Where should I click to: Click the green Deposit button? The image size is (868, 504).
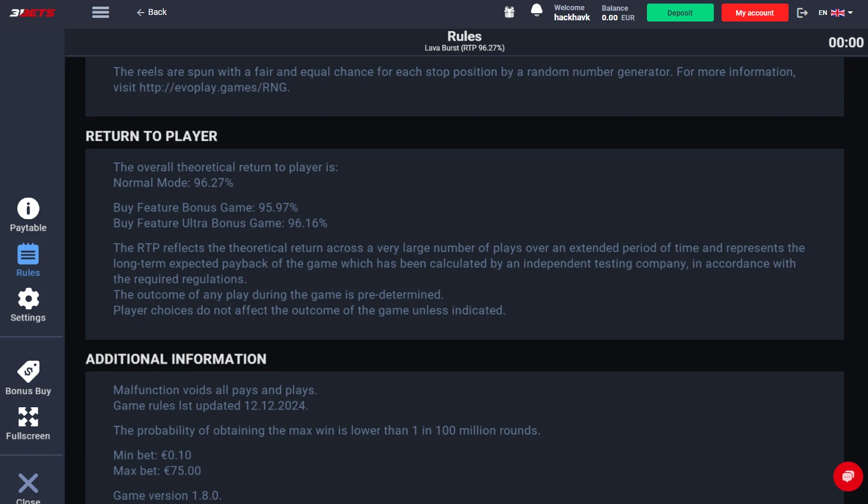[680, 13]
